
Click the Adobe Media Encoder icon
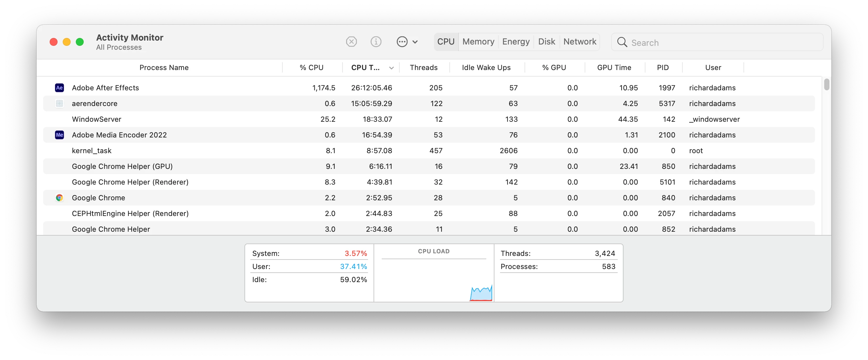59,135
